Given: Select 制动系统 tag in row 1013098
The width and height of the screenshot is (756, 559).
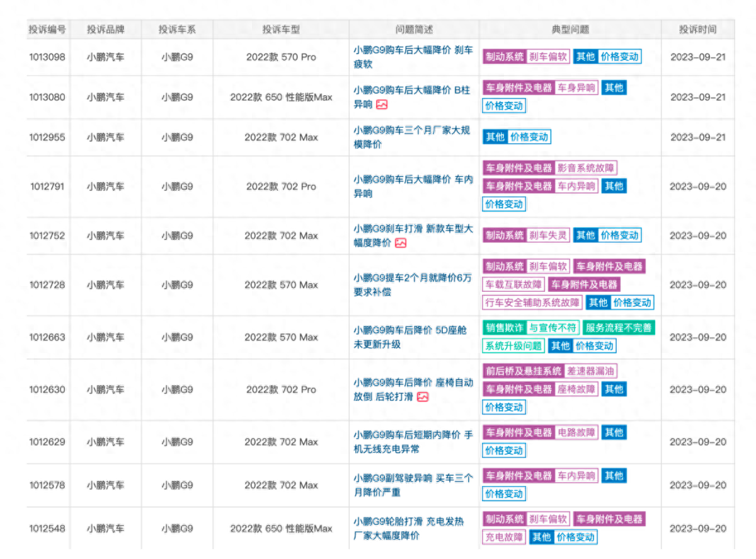Looking at the screenshot, I should [x=505, y=57].
